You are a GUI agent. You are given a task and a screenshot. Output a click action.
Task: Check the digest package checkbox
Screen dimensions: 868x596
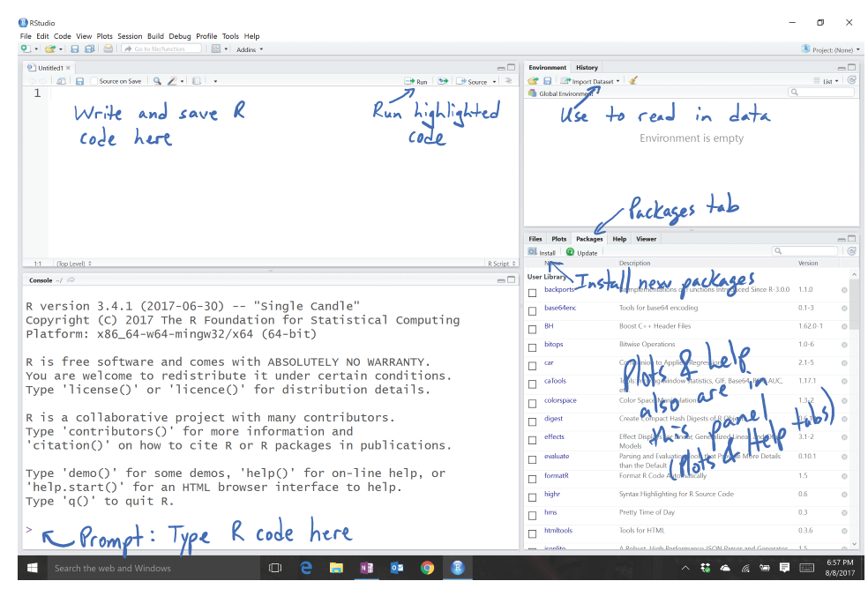[x=533, y=421]
